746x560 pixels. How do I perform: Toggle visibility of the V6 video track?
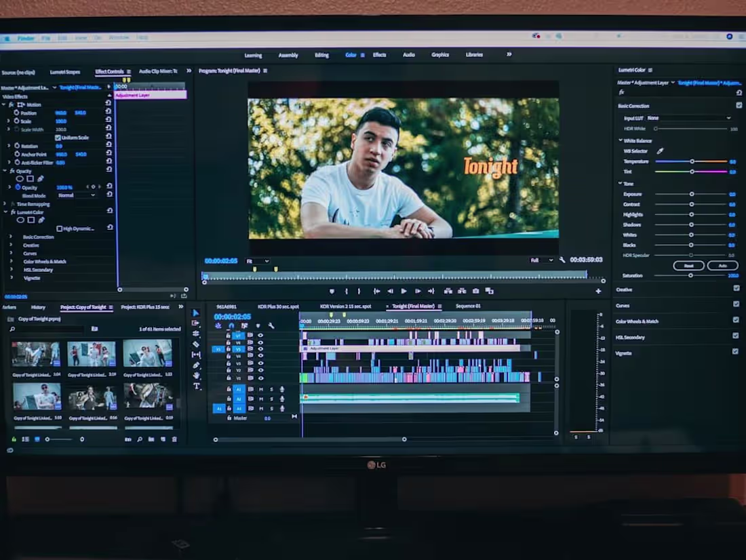coord(261,341)
